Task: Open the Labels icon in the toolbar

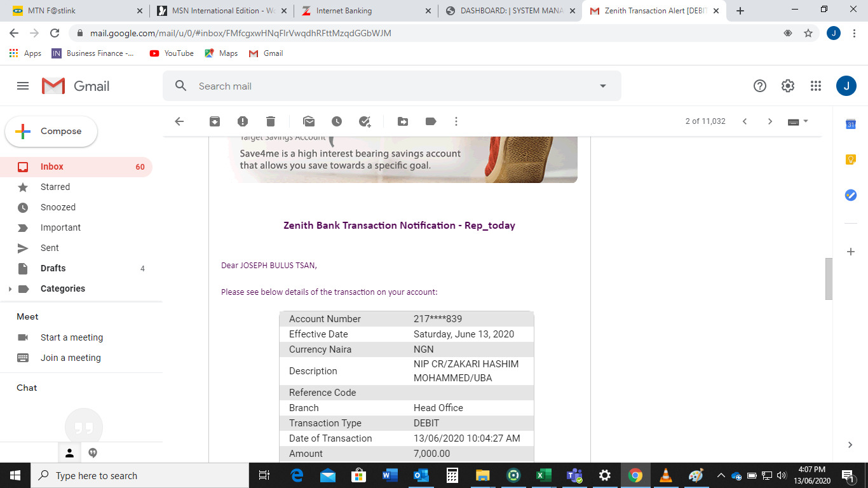Action: tap(431, 121)
